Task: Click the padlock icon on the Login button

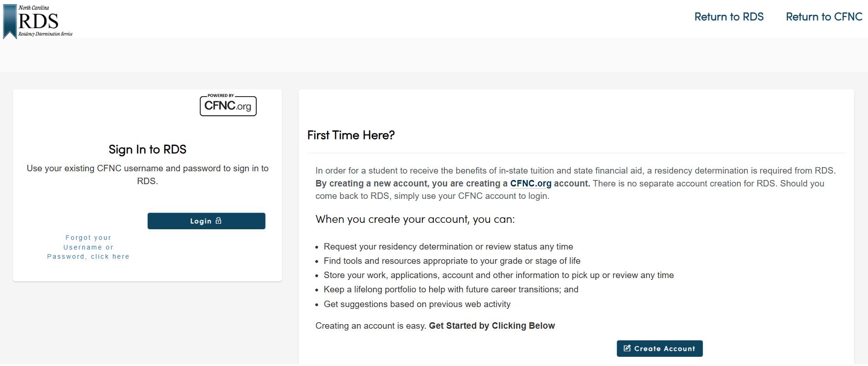Action: (x=218, y=221)
